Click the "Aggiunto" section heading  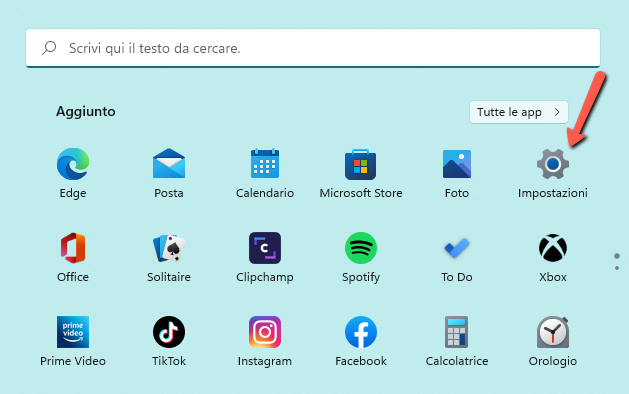(85, 111)
